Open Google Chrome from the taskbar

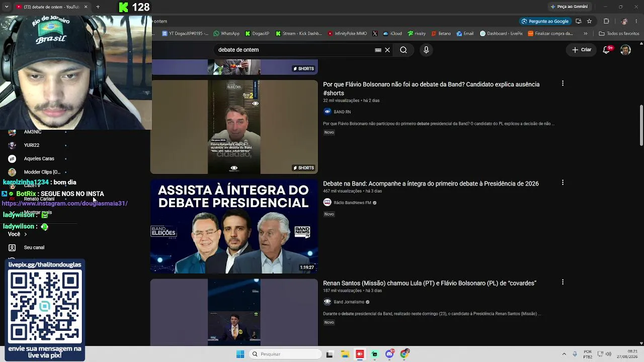(404, 354)
